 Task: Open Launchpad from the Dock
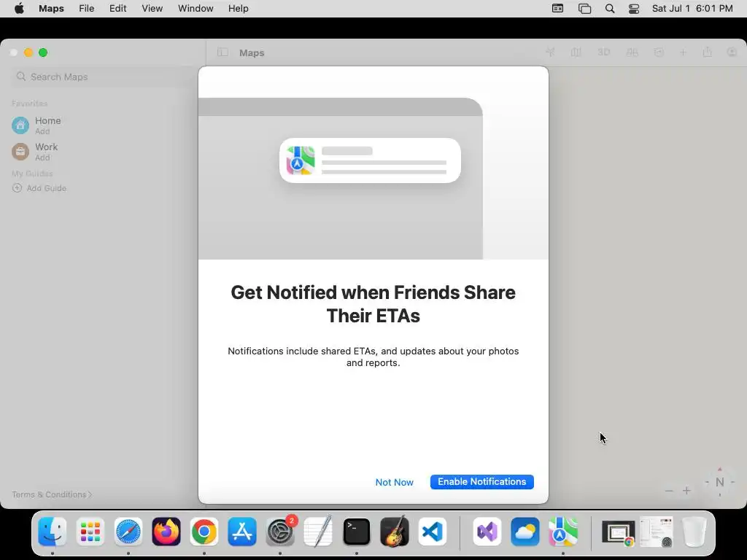pyautogui.click(x=90, y=532)
